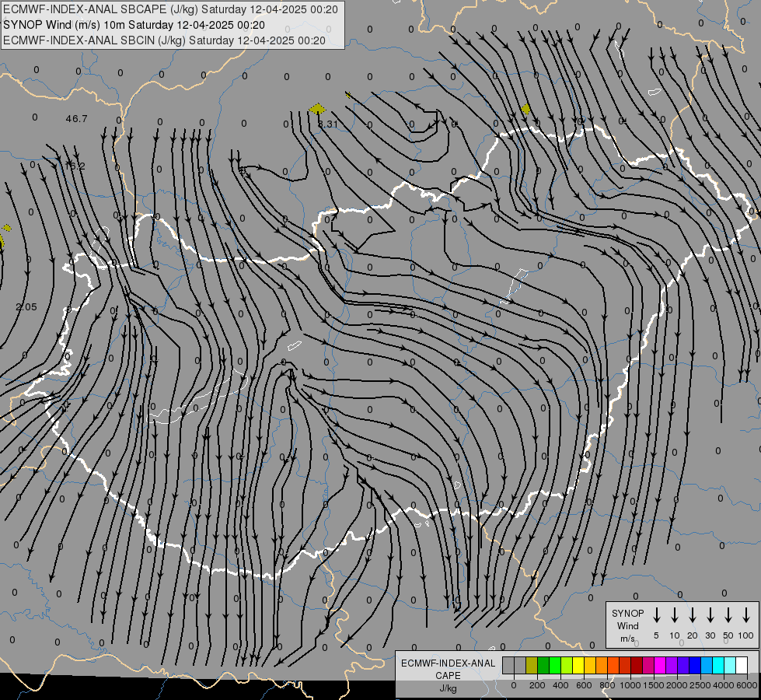
Task: Click the ECMWF-INDEX-ANAL CAPE legend label
Action: pyautogui.click(x=448, y=669)
